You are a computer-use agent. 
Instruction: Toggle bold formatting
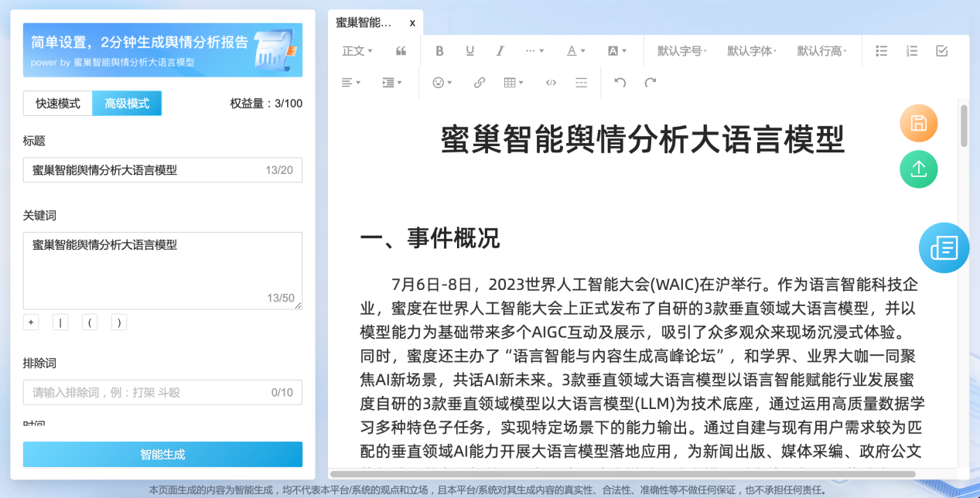click(439, 51)
